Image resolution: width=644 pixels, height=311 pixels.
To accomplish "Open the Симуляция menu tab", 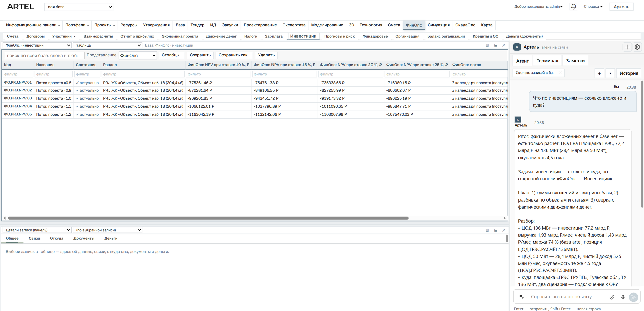I will 438,25.
